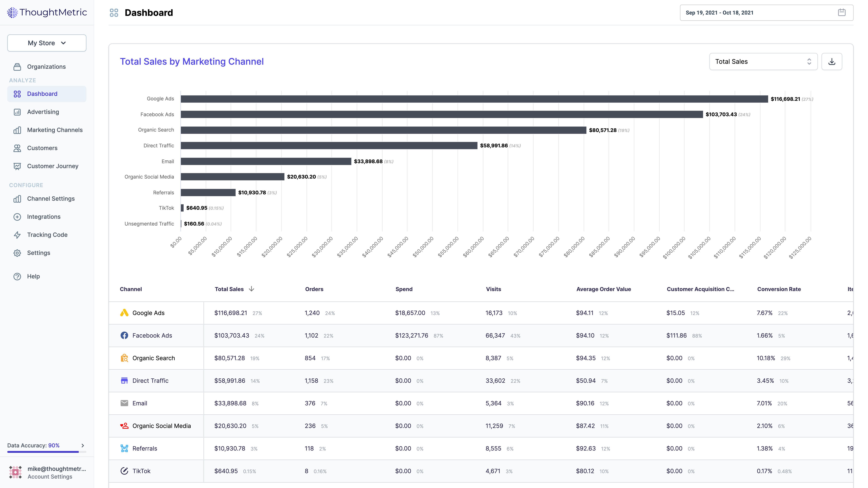Switch to the Dashboard menu item
The image size is (868, 488).
(x=42, y=94)
